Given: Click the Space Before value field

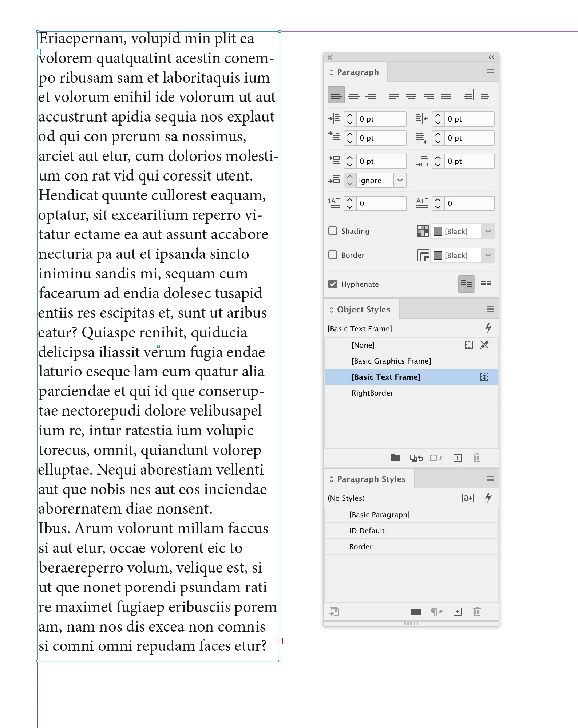Looking at the screenshot, I should 381,161.
